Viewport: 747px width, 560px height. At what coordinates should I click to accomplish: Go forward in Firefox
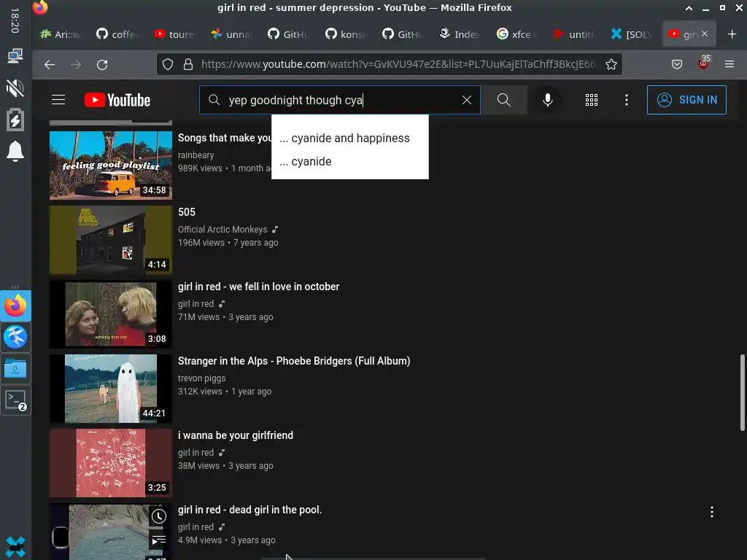(x=76, y=64)
